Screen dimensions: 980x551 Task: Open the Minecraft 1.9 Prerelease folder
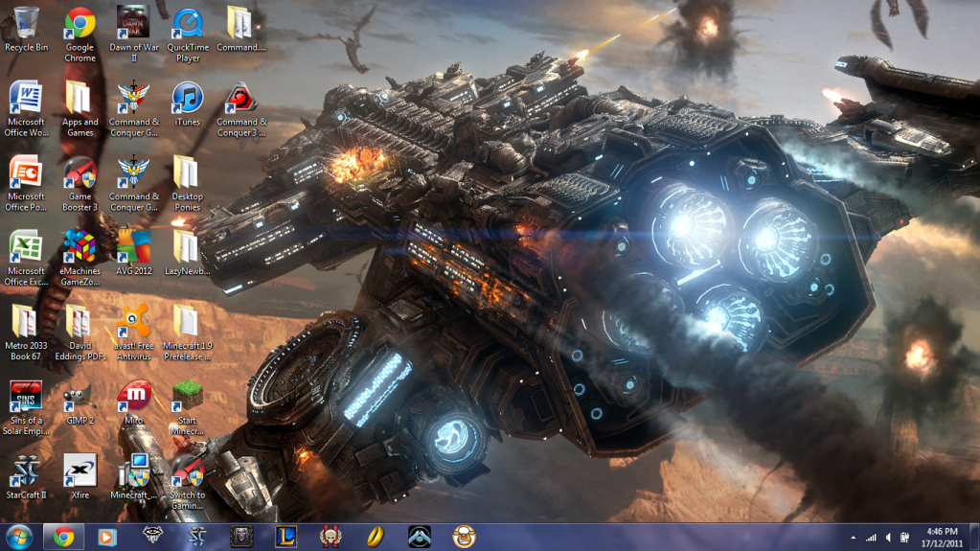188,333
